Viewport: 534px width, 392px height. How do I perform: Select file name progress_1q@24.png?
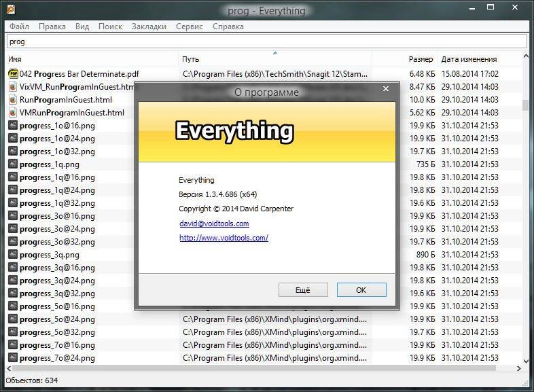(57, 190)
